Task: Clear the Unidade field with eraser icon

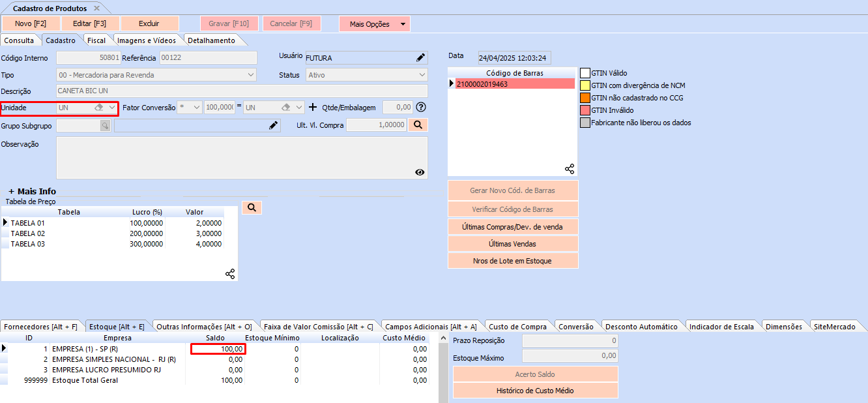Action: point(99,107)
